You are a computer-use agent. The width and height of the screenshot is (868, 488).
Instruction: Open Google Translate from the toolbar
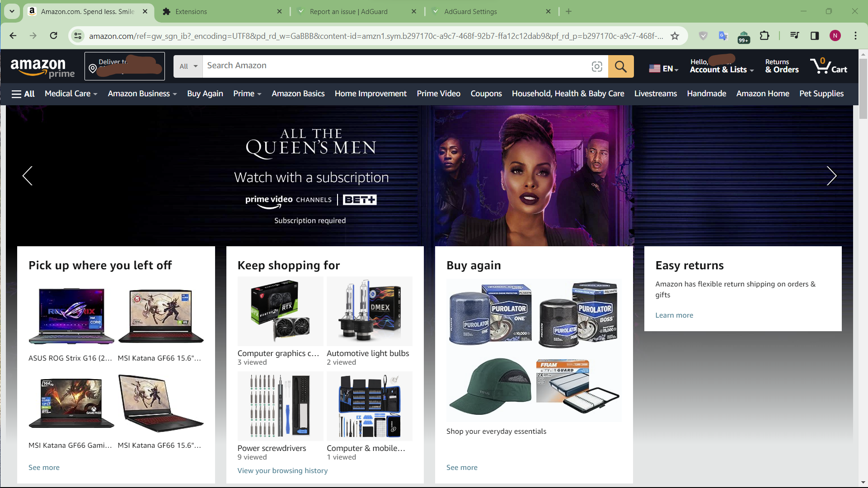click(x=723, y=36)
